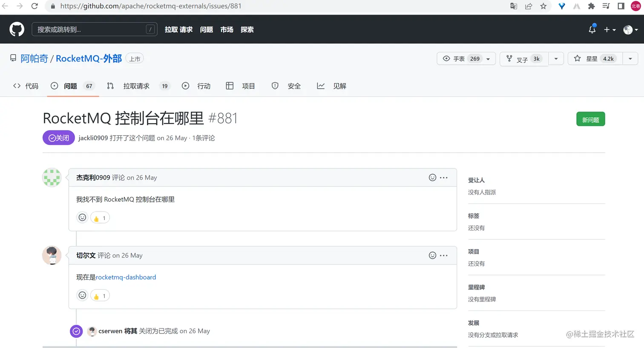Click the browser profile avatar
This screenshot has width=644, height=348.
[x=635, y=6]
